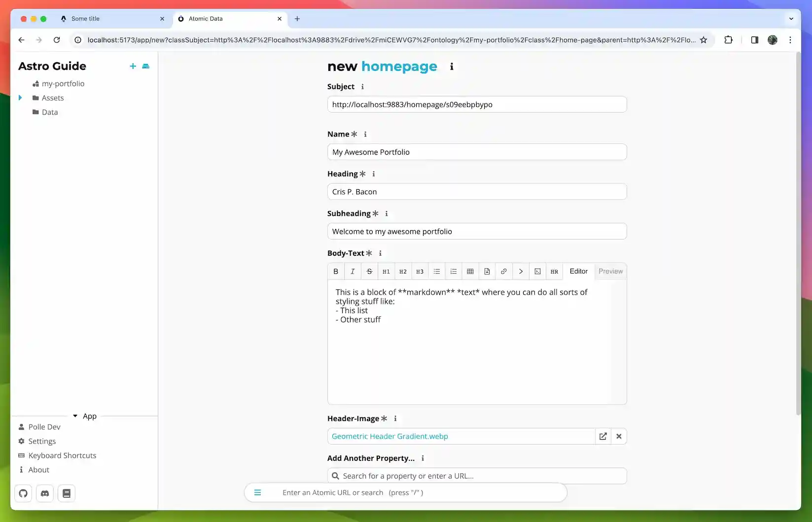
Task: Open the Discord link icon in sidebar
Action: click(x=45, y=493)
